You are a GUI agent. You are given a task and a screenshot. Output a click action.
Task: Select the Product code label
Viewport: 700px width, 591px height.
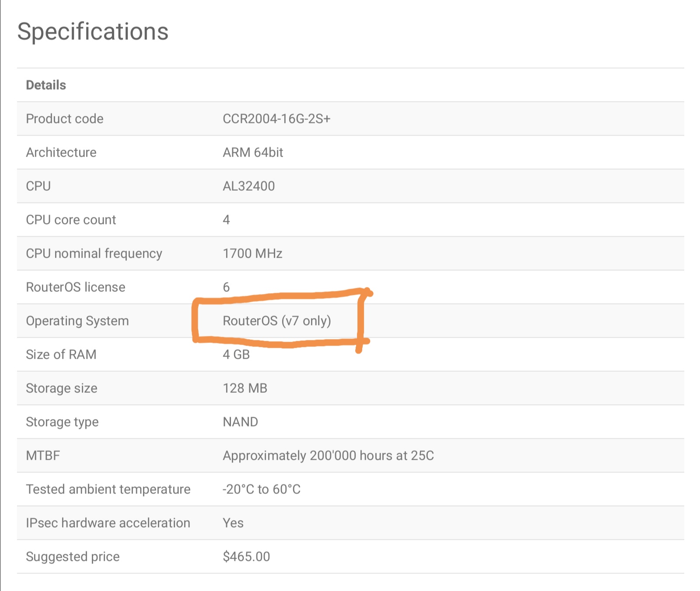65,119
